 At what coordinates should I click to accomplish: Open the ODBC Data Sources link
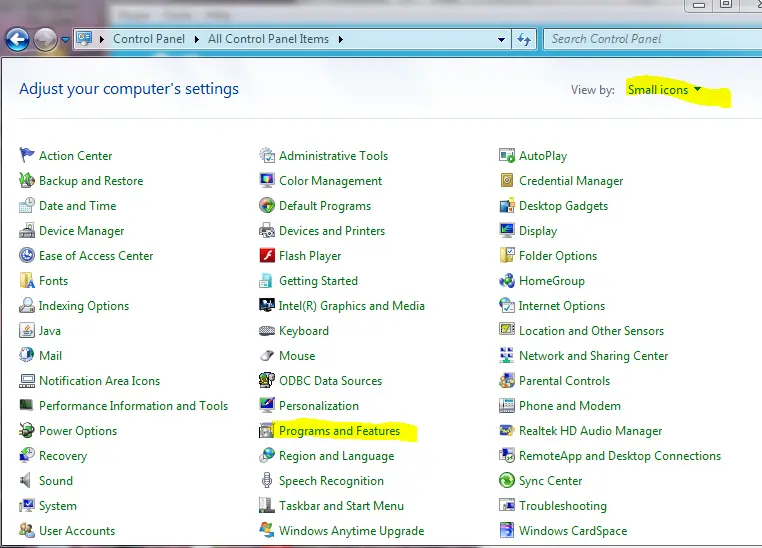330,380
